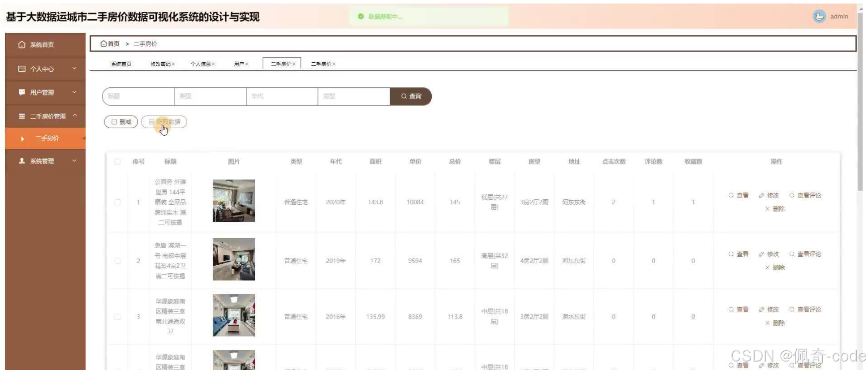
Task: Check the row 1 checkbox
Action: coord(117,202)
